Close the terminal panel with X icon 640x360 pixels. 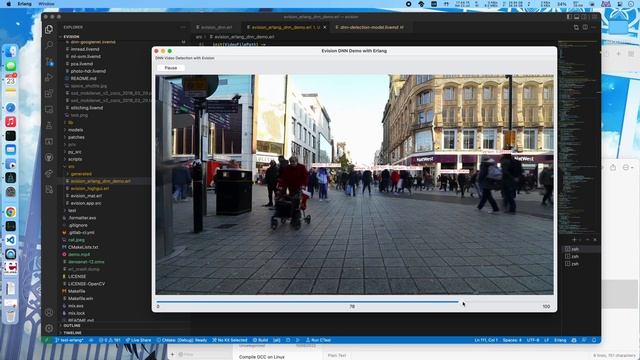click(x=595, y=240)
